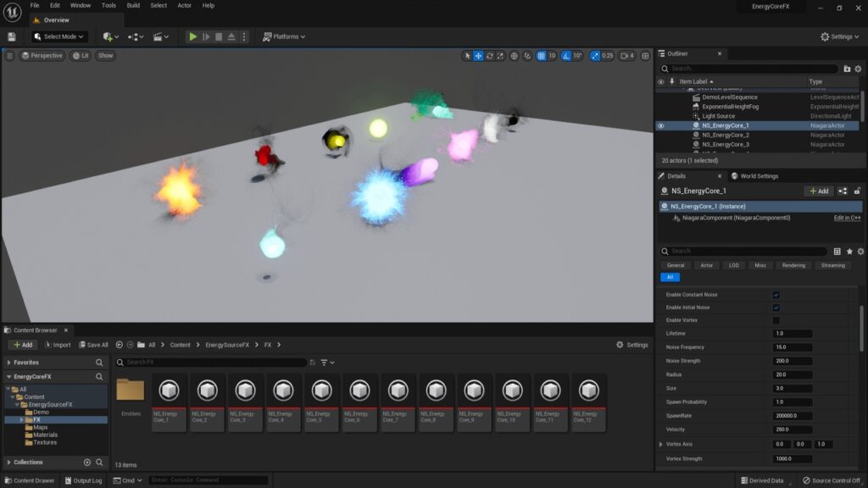868x488 pixels.
Task: Click the Save current level icon
Action: coord(11,36)
